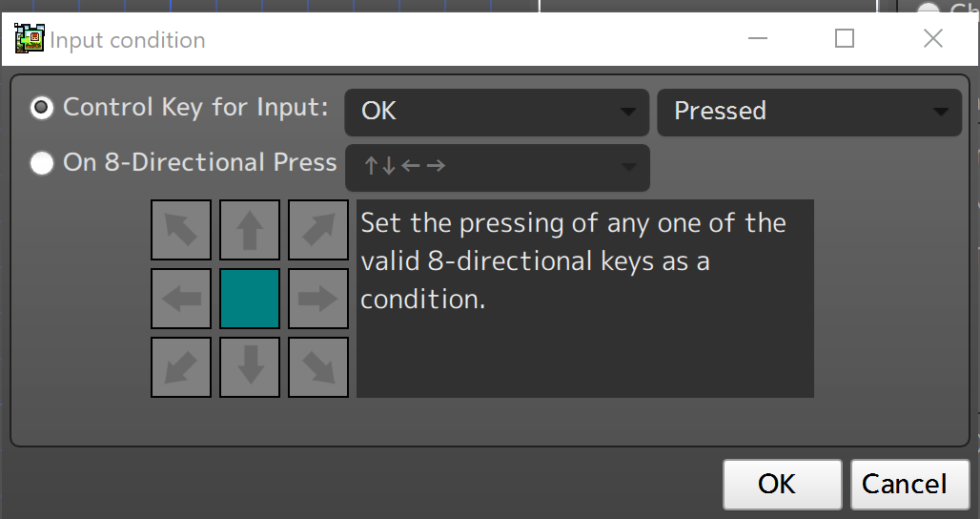Image resolution: width=980 pixels, height=519 pixels.
Task: Click the up-right diagonal arrow direction button
Action: coord(318,230)
